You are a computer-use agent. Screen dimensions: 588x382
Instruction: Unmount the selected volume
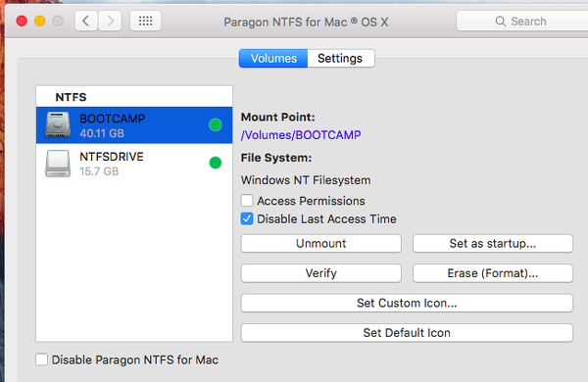pos(321,244)
